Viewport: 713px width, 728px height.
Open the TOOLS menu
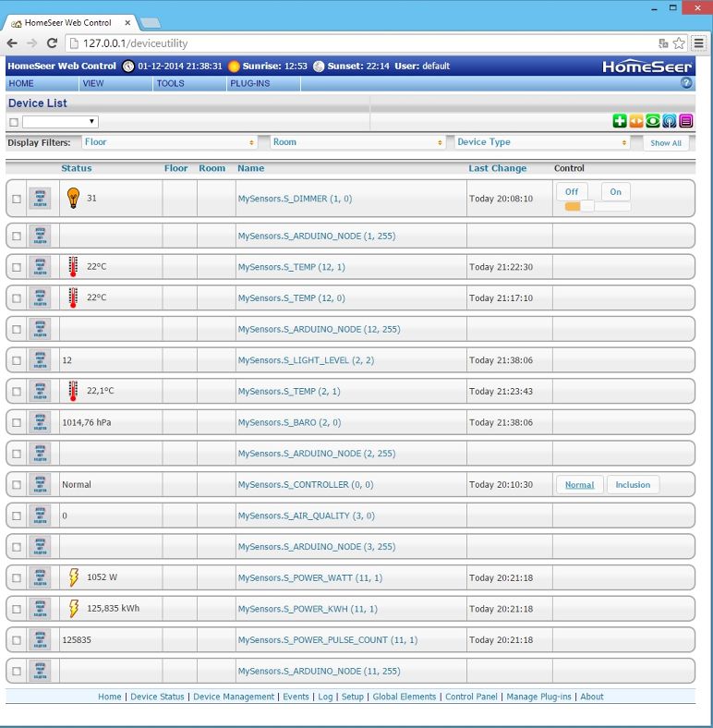click(x=170, y=83)
